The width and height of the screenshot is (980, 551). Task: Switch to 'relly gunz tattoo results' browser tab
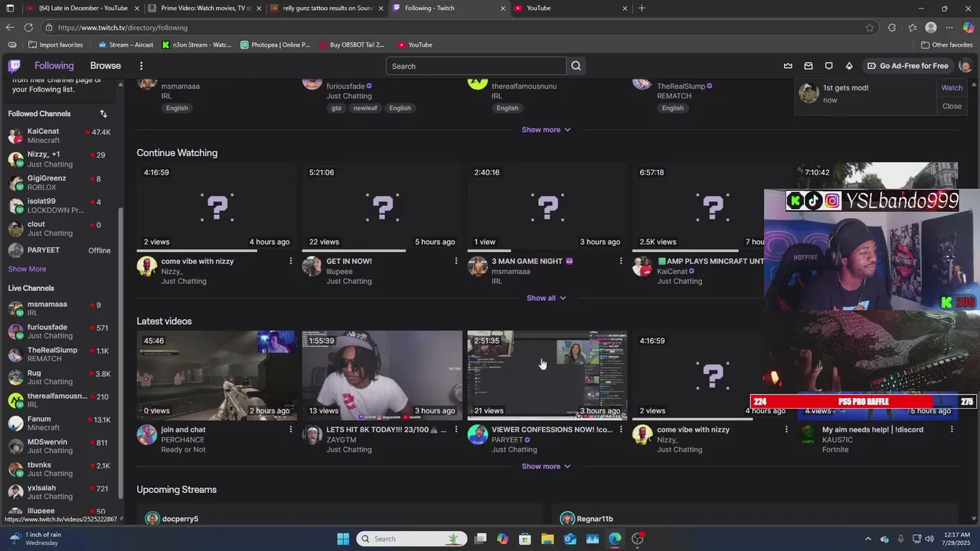(x=326, y=8)
